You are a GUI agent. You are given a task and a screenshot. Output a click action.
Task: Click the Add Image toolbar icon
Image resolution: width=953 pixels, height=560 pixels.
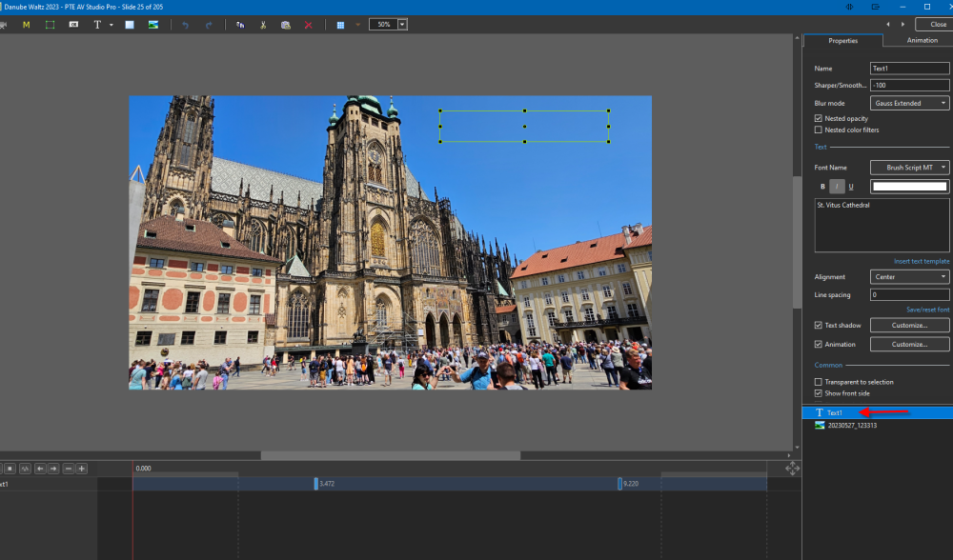[x=152, y=24]
